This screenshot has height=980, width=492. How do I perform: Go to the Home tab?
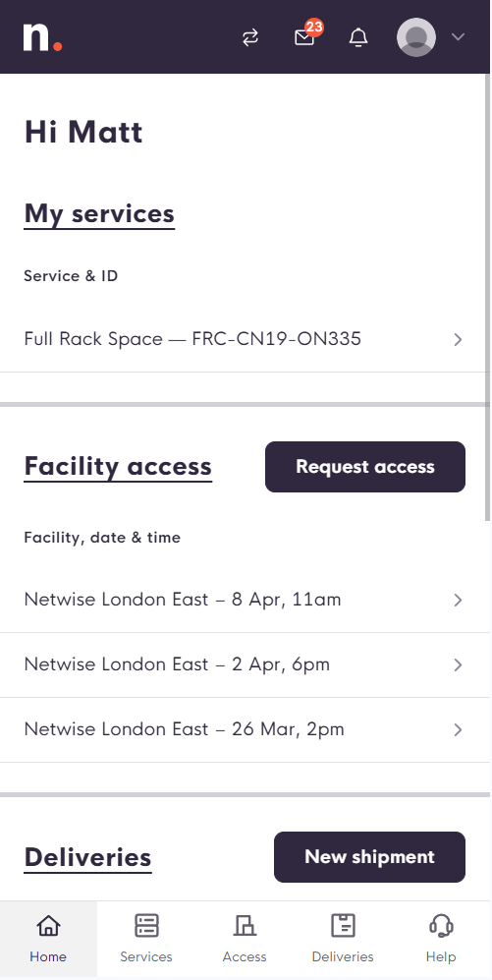pos(48,939)
